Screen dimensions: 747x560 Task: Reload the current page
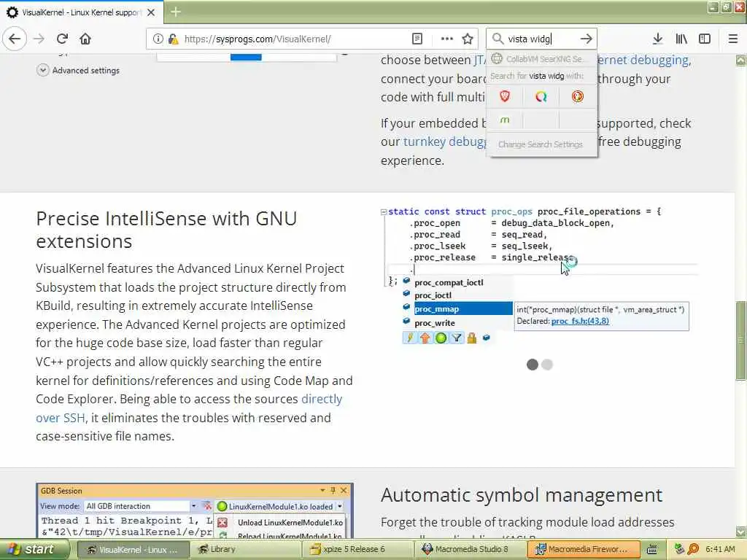pyautogui.click(x=62, y=39)
